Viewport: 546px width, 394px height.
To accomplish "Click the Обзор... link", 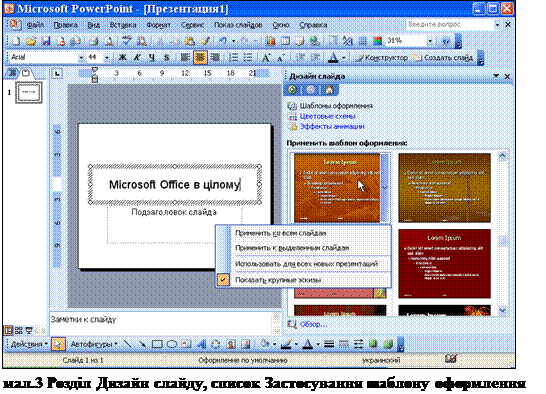I will click(x=313, y=324).
